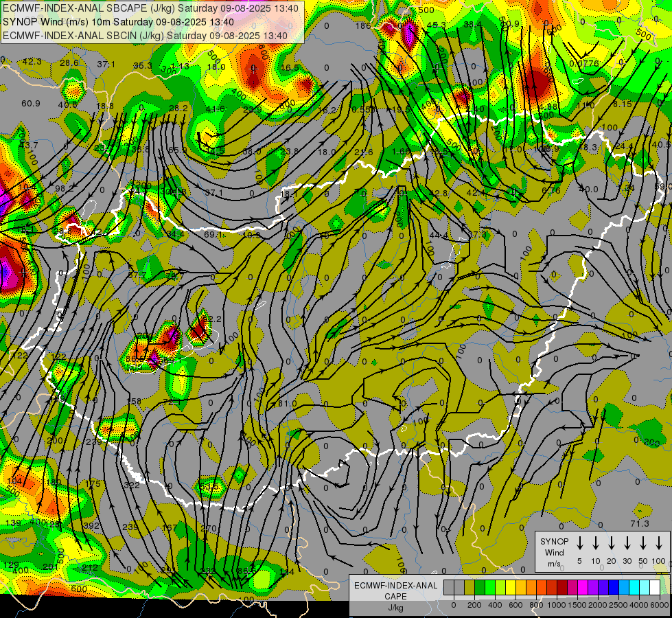Click the m/s unit in wind legend
Screen dimensions: 672x618
(x=554, y=564)
